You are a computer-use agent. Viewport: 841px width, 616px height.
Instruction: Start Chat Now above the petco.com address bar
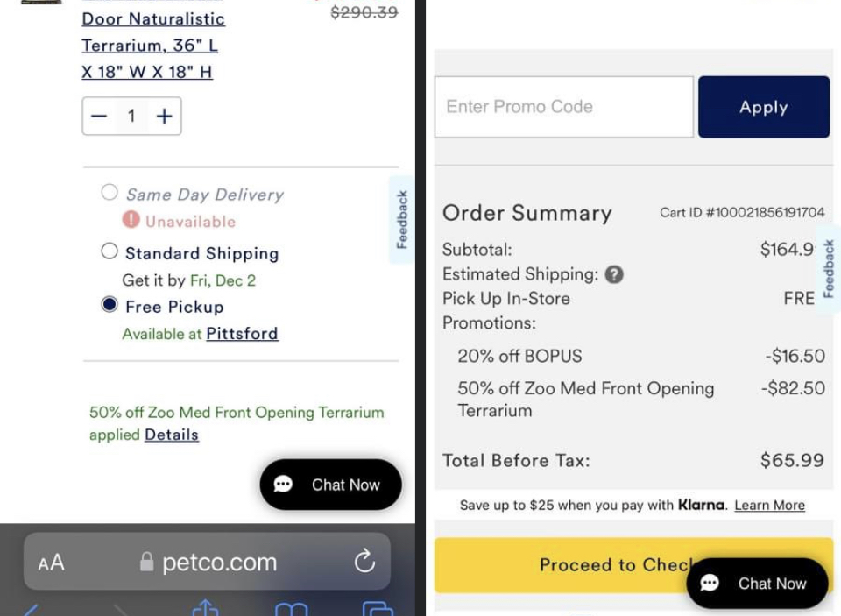coord(331,485)
